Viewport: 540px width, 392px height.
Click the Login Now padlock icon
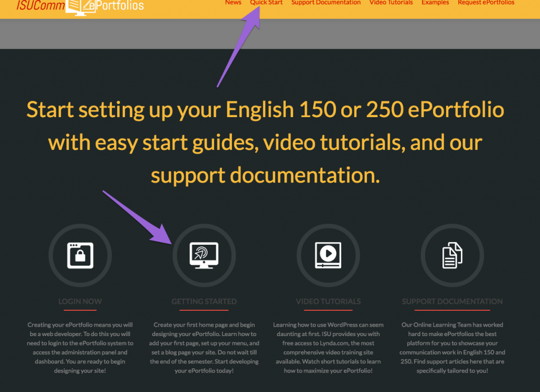[x=80, y=255]
